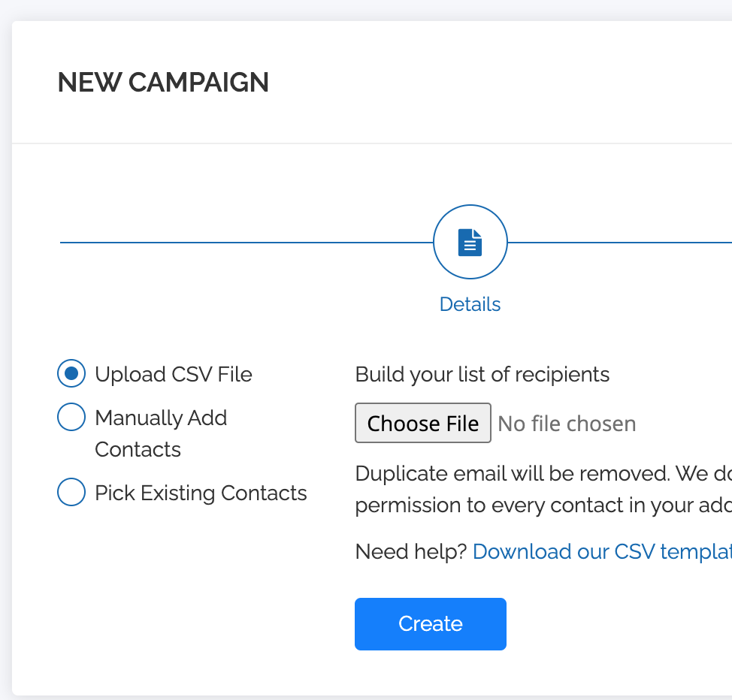Click the NEW CAMPAIGN heading
The image size is (732, 700).
(163, 83)
